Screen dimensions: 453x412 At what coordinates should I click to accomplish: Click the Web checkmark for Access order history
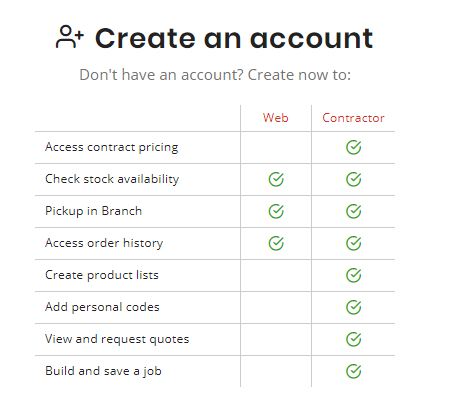[x=276, y=243]
